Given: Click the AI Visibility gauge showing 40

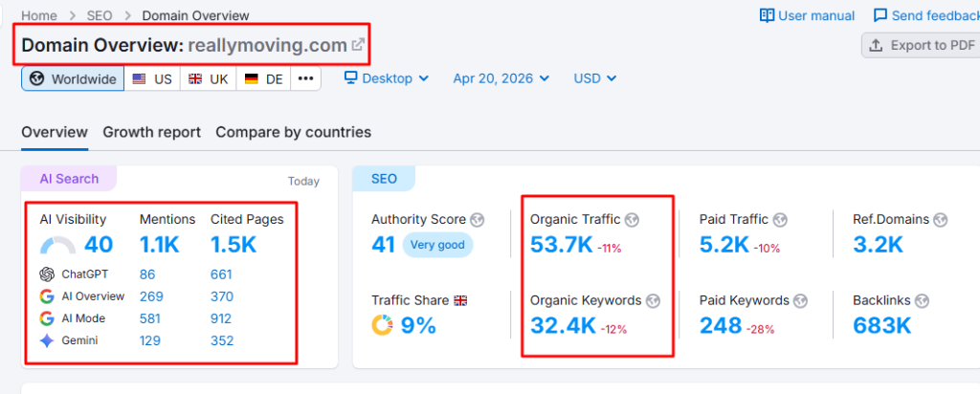Looking at the screenshot, I should tap(59, 245).
